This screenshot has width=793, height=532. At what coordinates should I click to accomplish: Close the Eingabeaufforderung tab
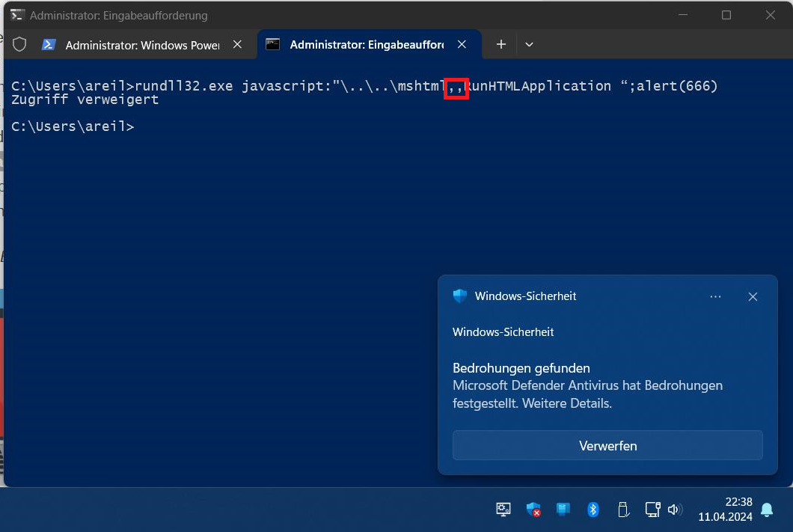click(462, 44)
